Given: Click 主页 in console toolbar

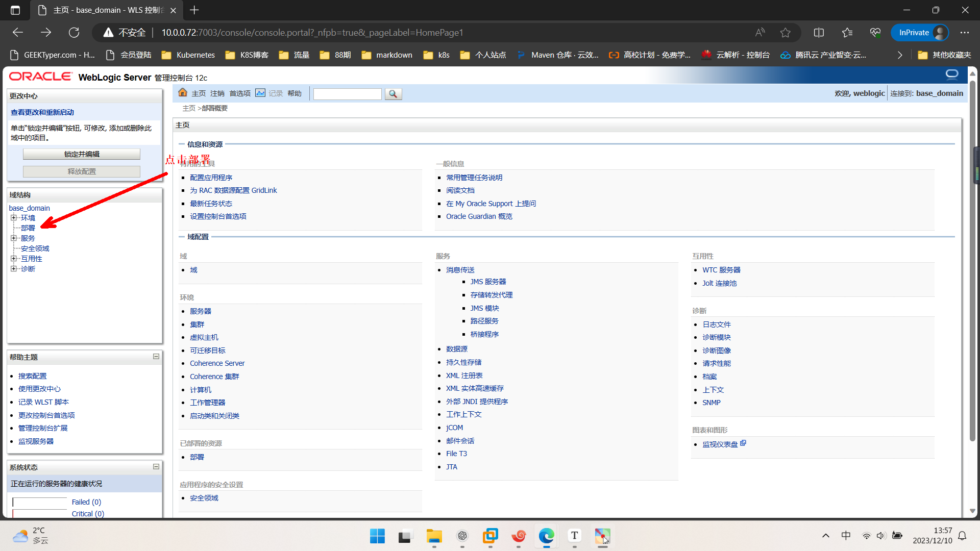Looking at the screenshot, I should click(199, 93).
